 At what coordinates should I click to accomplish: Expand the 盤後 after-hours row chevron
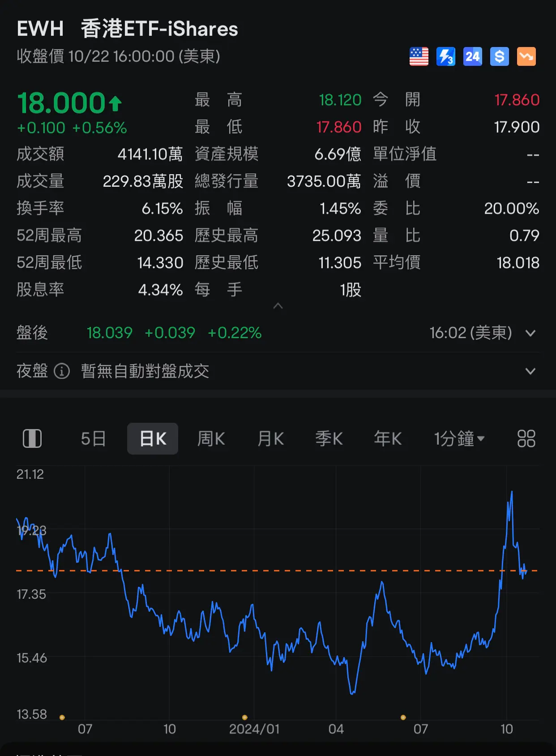coord(530,333)
